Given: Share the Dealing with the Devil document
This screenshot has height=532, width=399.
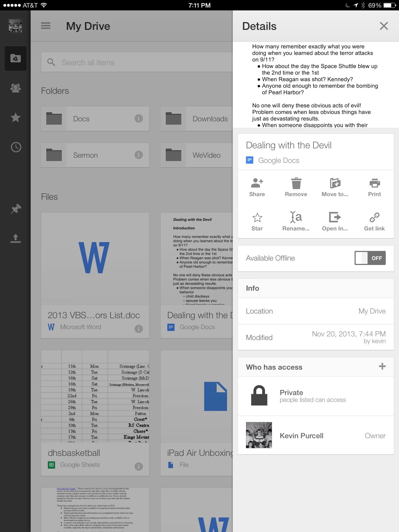Looking at the screenshot, I should pyautogui.click(x=257, y=188).
